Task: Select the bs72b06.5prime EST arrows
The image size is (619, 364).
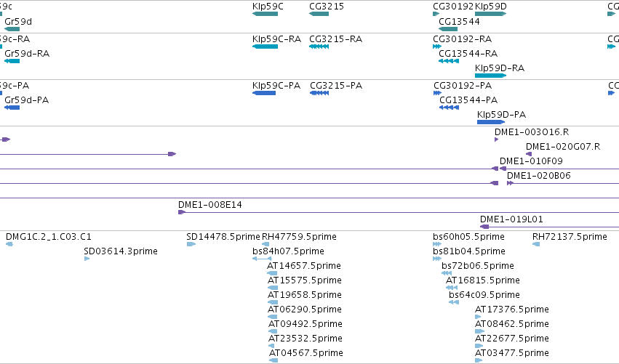Action: coord(447,274)
